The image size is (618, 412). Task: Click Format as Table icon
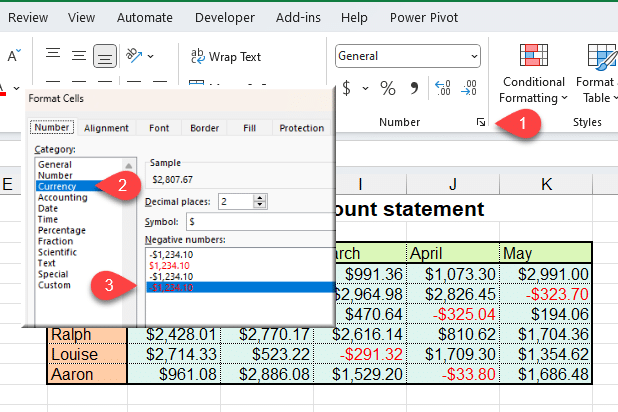coord(601,58)
